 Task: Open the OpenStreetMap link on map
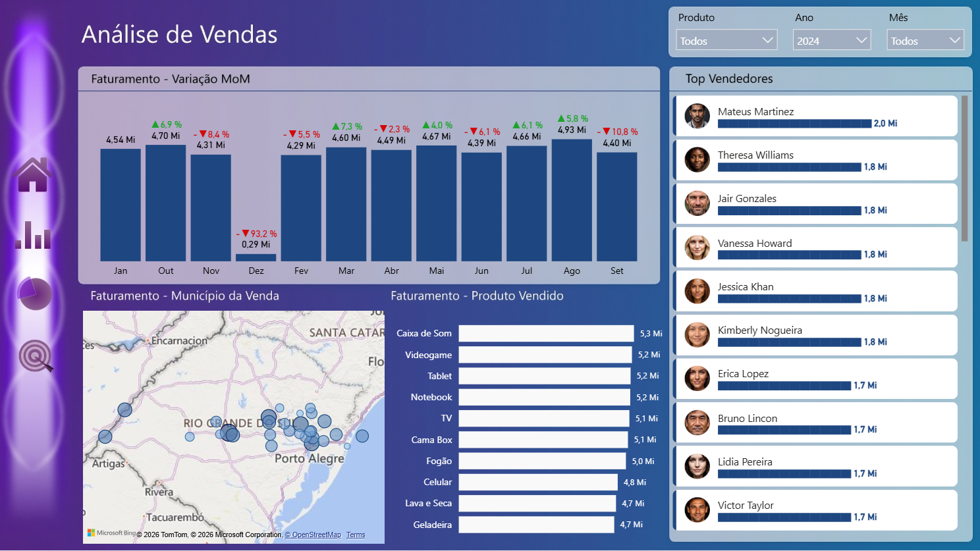coord(313,535)
